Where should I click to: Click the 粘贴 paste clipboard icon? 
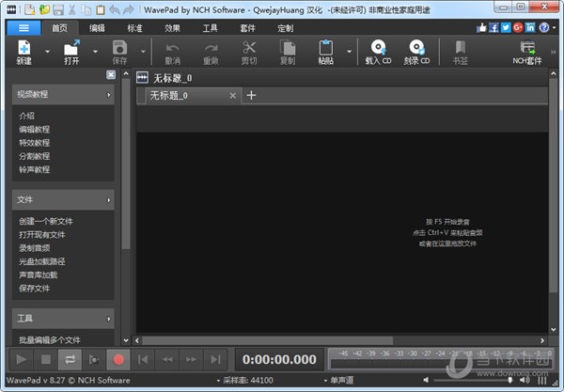tap(326, 53)
